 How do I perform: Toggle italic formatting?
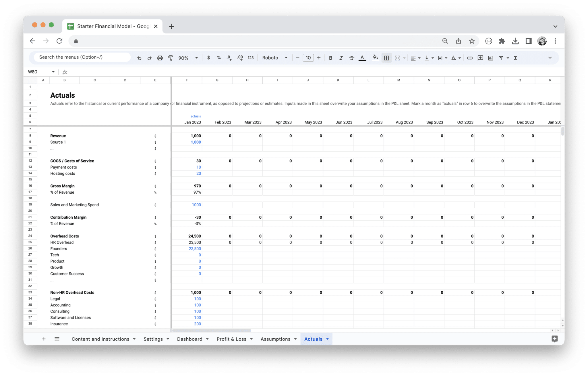tap(341, 58)
